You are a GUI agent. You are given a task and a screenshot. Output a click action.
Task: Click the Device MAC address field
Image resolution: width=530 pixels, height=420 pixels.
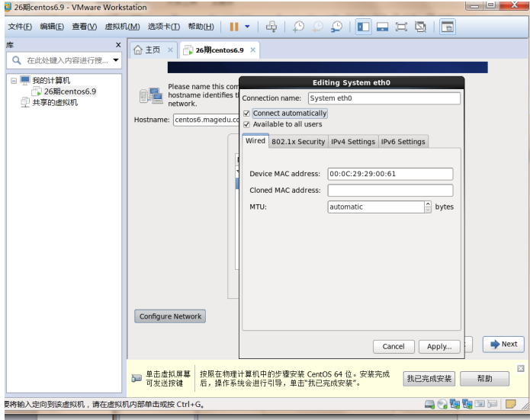tap(390, 174)
